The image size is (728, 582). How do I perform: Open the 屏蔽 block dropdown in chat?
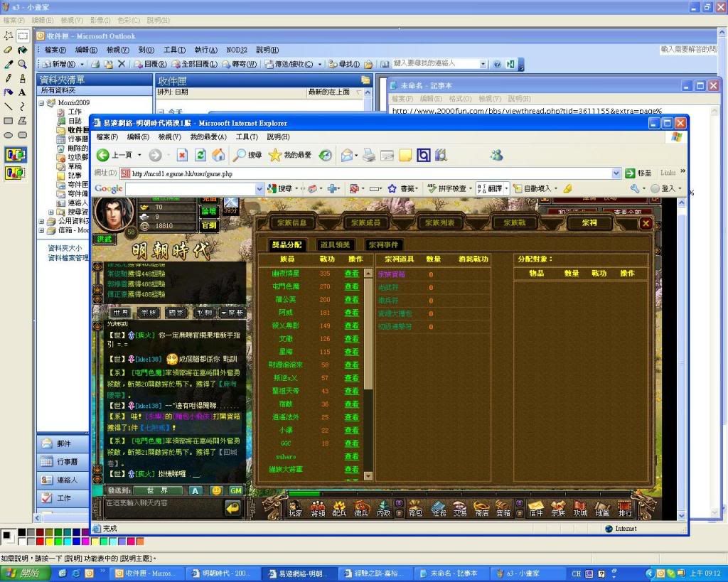[232, 313]
